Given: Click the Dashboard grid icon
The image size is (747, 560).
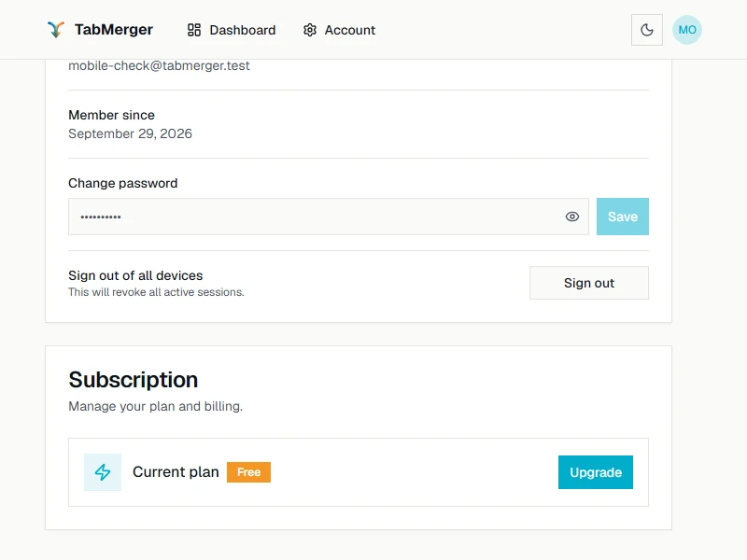Looking at the screenshot, I should pyautogui.click(x=194, y=30).
